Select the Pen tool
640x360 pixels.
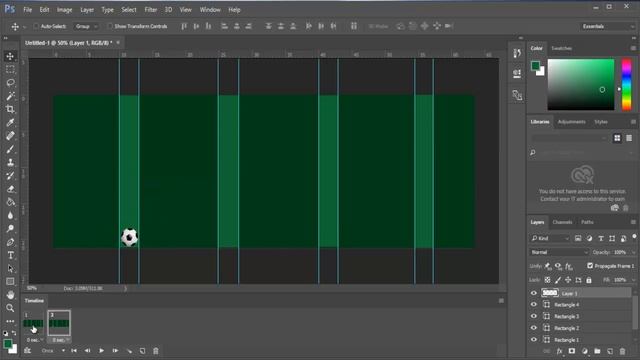pyautogui.click(x=10, y=242)
